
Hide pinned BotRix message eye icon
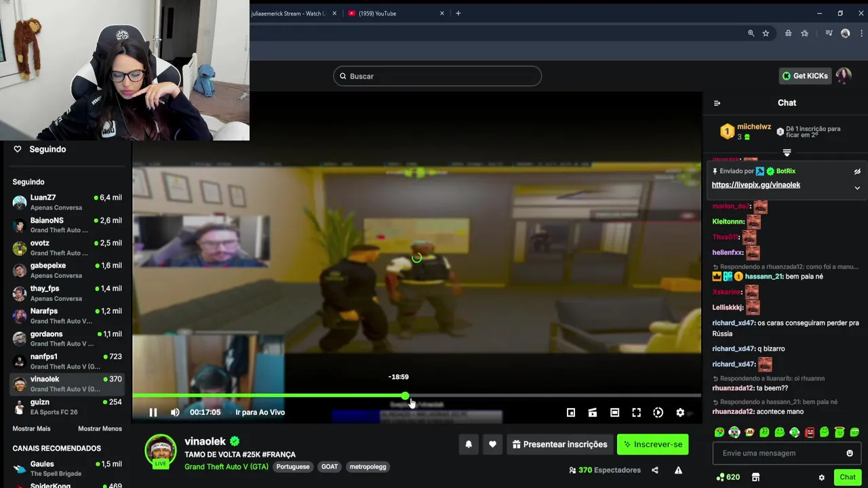[857, 171]
